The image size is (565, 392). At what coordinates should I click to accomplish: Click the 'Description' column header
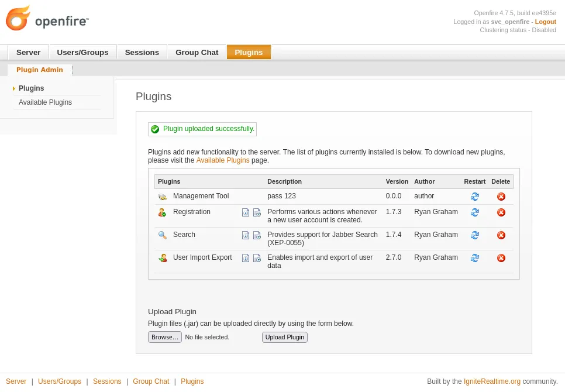pyautogui.click(x=285, y=181)
